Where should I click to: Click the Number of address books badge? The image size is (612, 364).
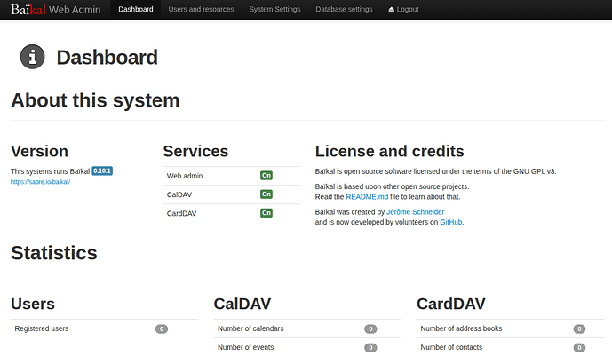point(579,328)
